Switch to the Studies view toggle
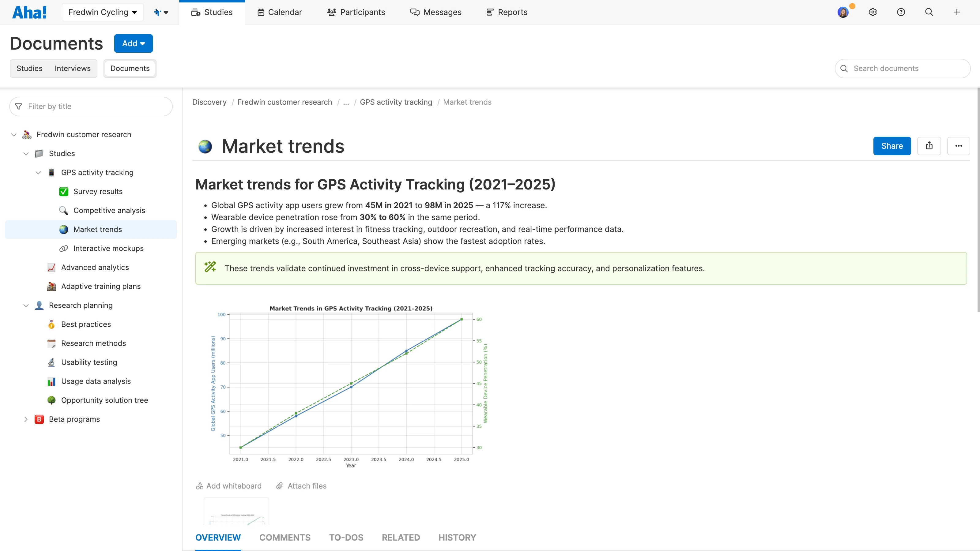Screen dimensions: 980x551 coord(29,69)
